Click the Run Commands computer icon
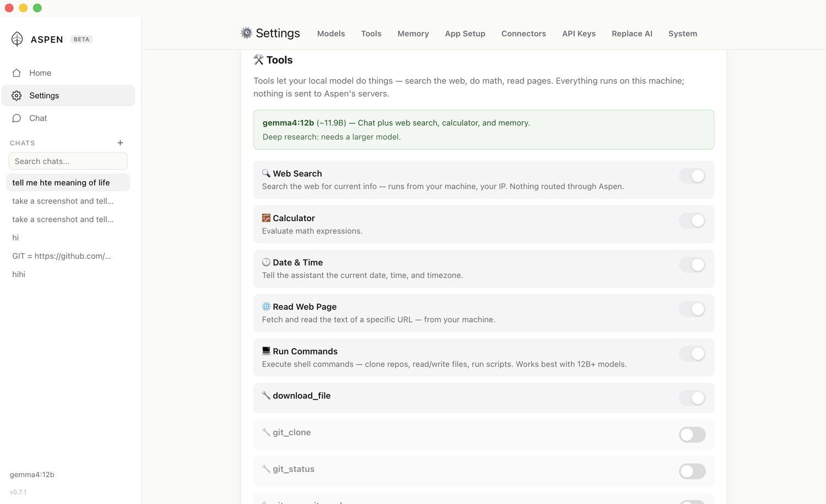 (266, 351)
